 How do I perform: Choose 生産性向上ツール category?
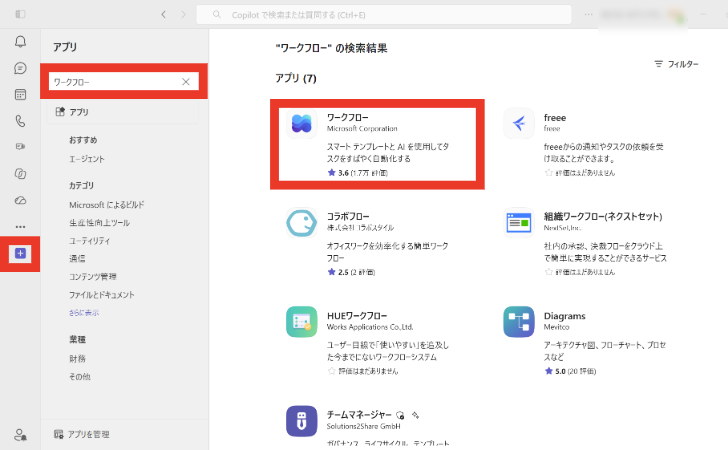tap(99, 222)
